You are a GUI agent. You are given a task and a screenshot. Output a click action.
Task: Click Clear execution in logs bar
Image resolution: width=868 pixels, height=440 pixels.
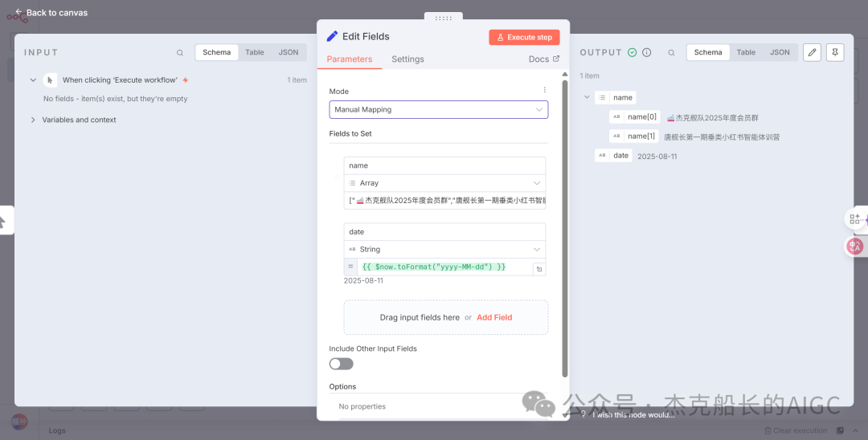pyautogui.click(x=796, y=430)
